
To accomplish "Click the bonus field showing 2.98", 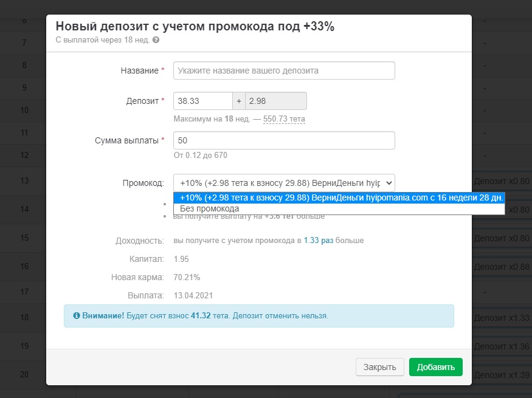I will 275,101.
